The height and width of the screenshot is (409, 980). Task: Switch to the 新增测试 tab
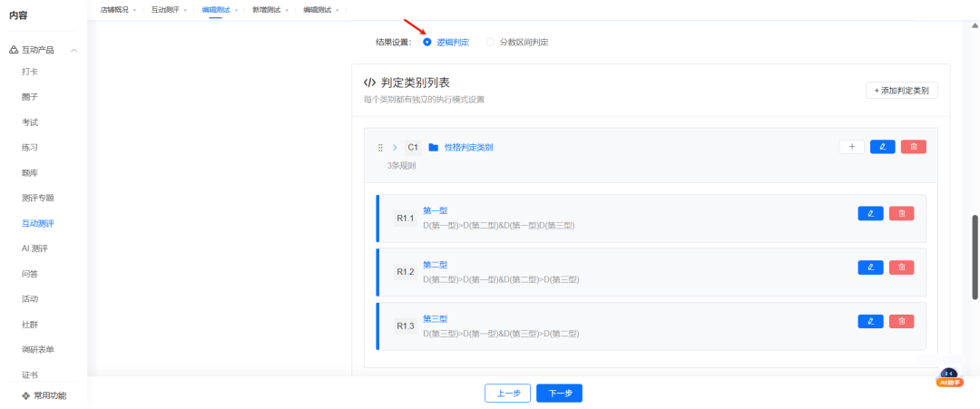point(268,10)
